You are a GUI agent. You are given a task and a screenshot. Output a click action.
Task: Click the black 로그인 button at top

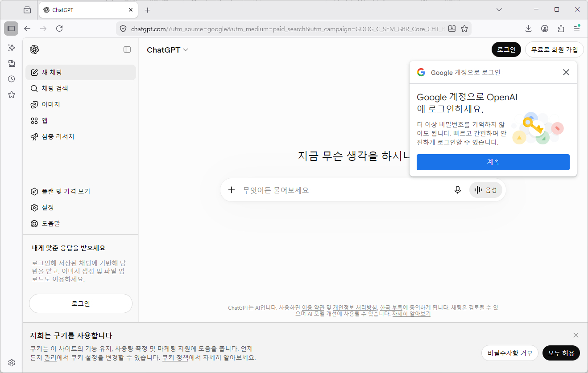506,49
